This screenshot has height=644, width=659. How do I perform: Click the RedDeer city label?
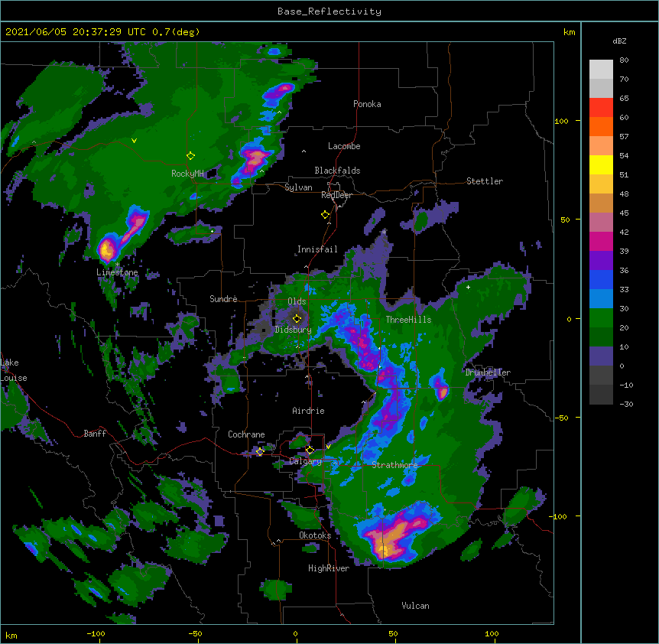coord(336,195)
